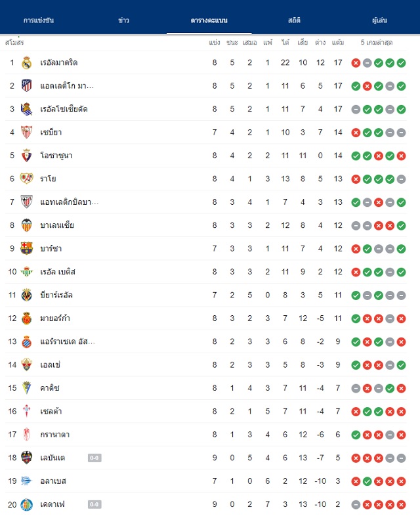
Task: Click Real Madrid's first red loss result icon
Action: pyautogui.click(x=356, y=63)
